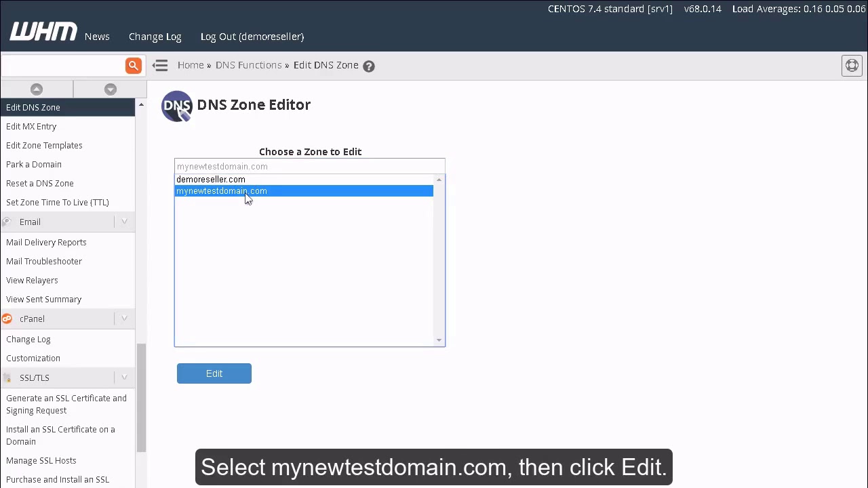Click zone list scroll up arrow
This screenshot has width=868, height=488.
coord(439,180)
